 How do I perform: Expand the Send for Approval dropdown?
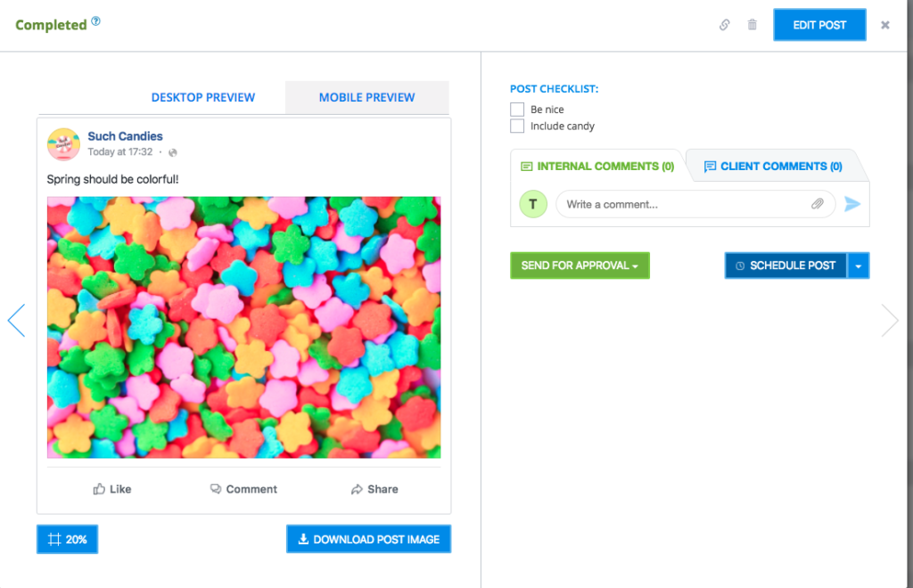(x=580, y=265)
